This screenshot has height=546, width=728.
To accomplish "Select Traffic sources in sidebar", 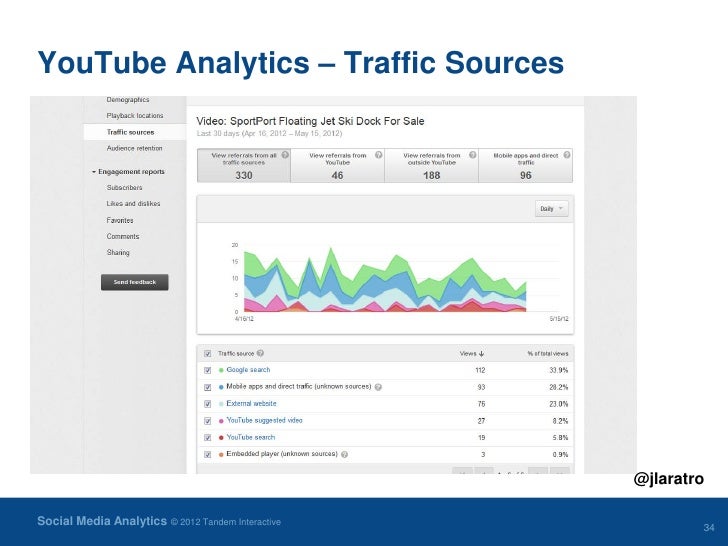I will (130, 132).
